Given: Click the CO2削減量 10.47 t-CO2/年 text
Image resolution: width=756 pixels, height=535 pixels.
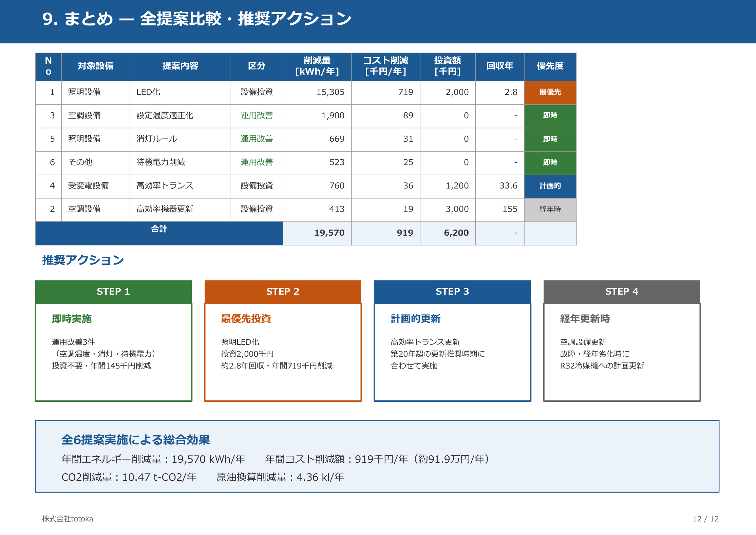Looking at the screenshot, I should 129,477.
